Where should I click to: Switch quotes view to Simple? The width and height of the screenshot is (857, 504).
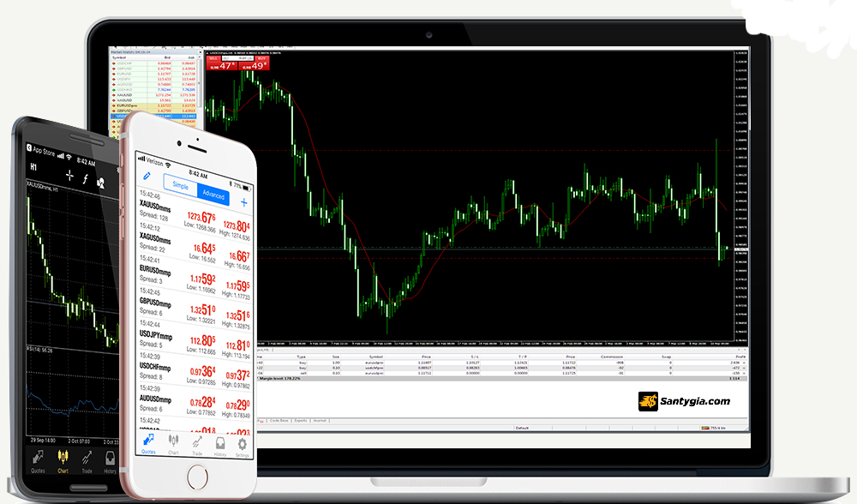pos(181,185)
